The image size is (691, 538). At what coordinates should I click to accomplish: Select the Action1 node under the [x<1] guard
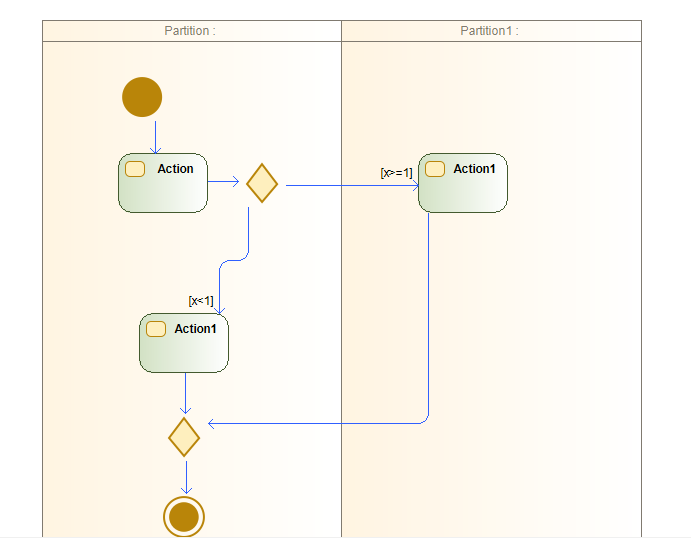[184, 350]
